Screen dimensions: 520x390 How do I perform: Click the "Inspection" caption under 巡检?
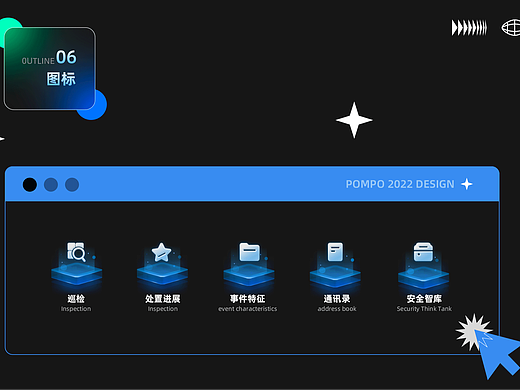(76, 309)
